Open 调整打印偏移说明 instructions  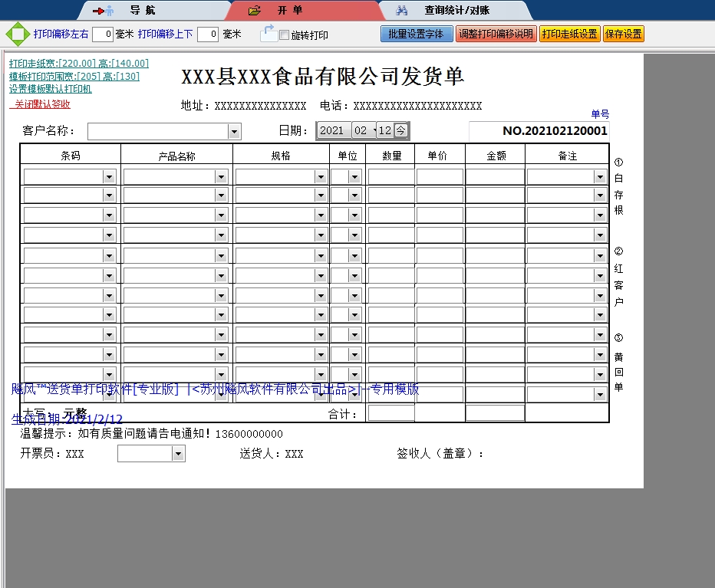496,34
